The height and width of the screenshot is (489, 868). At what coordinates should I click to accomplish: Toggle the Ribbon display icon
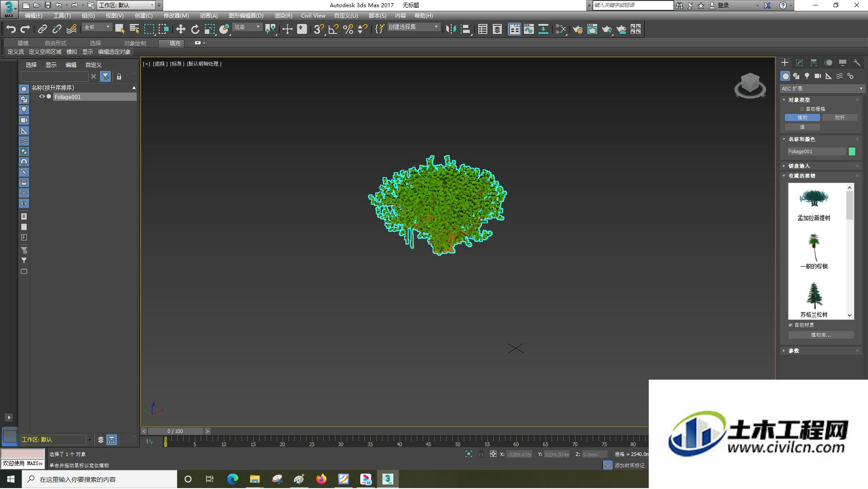click(x=514, y=29)
